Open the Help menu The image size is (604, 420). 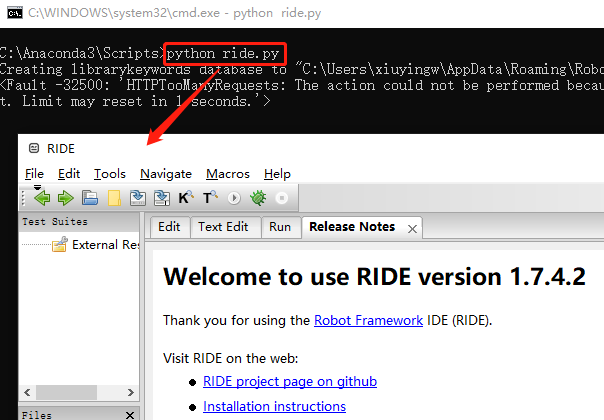[x=277, y=174]
